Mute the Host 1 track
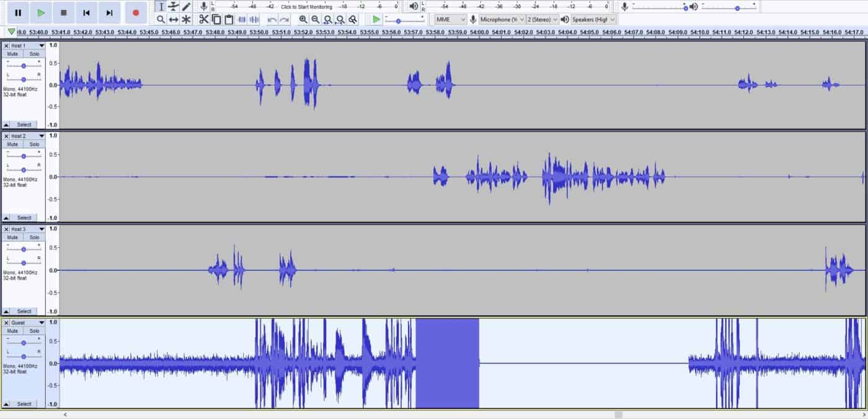868x419 pixels. click(x=13, y=54)
